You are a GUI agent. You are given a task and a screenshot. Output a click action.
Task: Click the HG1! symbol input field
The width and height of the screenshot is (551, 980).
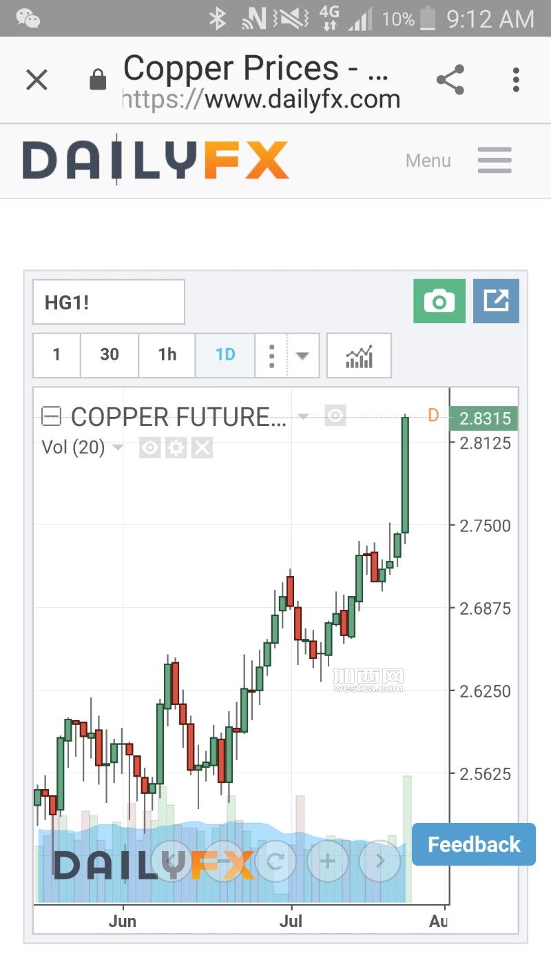(x=109, y=302)
